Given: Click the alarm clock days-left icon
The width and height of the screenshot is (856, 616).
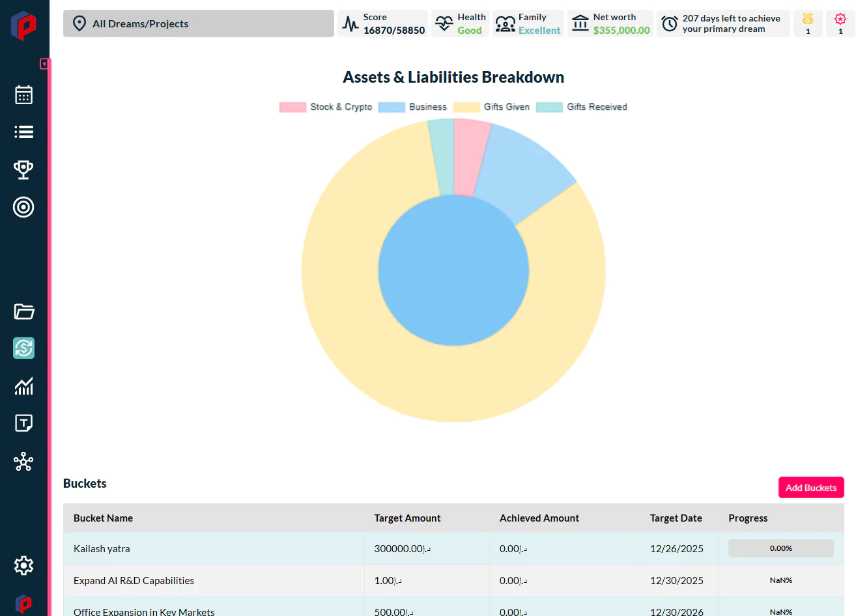Looking at the screenshot, I should 670,24.
